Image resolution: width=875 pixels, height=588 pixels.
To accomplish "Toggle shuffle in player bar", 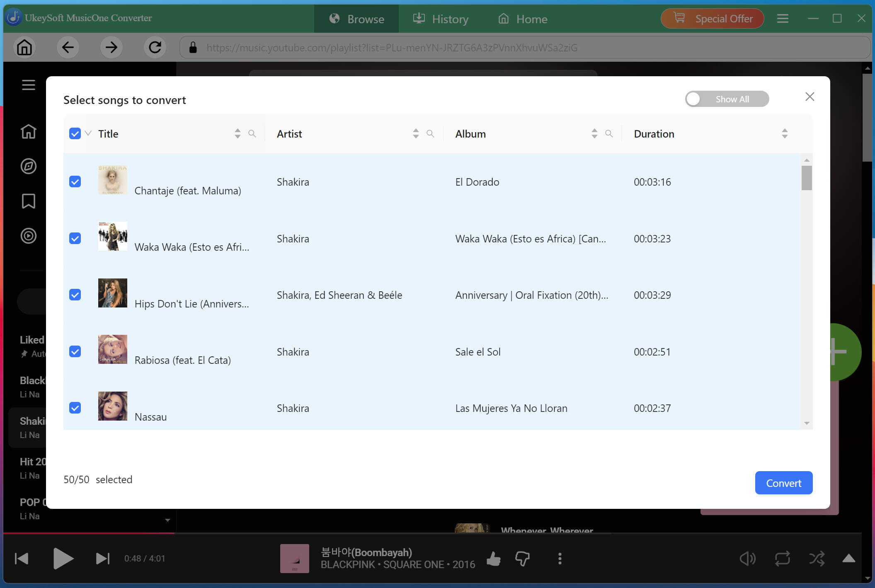I will [x=817, y=559].
